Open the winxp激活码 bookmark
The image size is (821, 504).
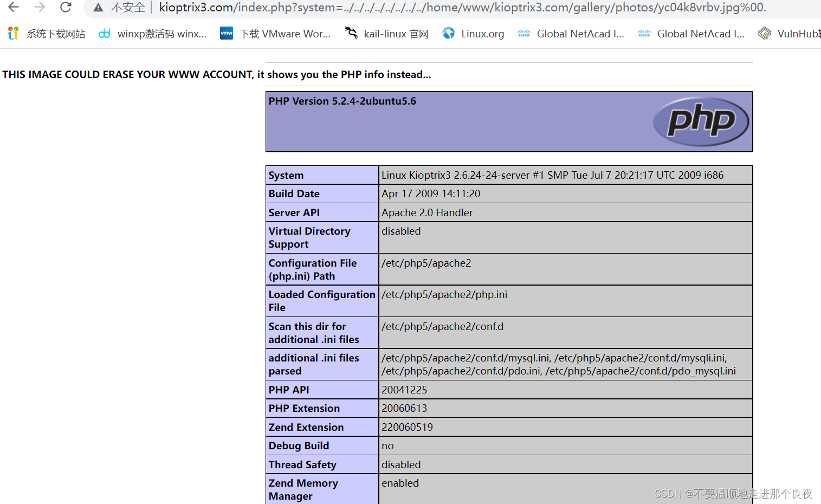152,34
